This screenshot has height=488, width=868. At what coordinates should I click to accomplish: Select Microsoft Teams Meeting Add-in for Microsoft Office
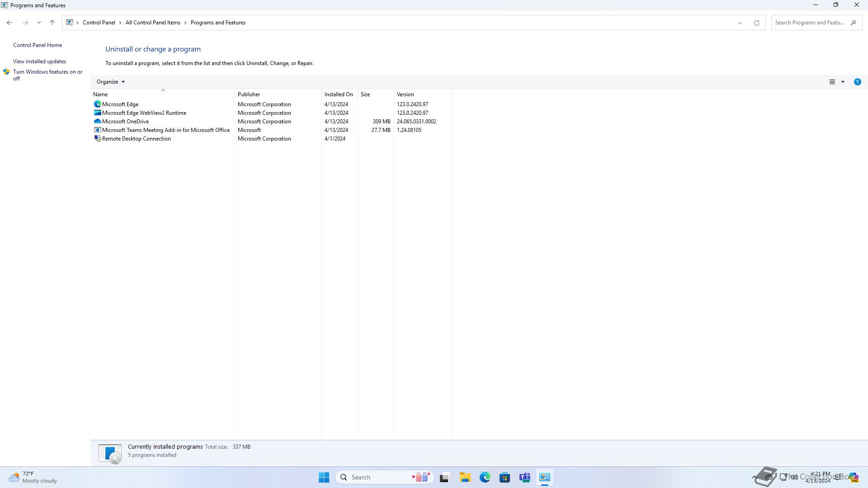click(x=166, y=130)
